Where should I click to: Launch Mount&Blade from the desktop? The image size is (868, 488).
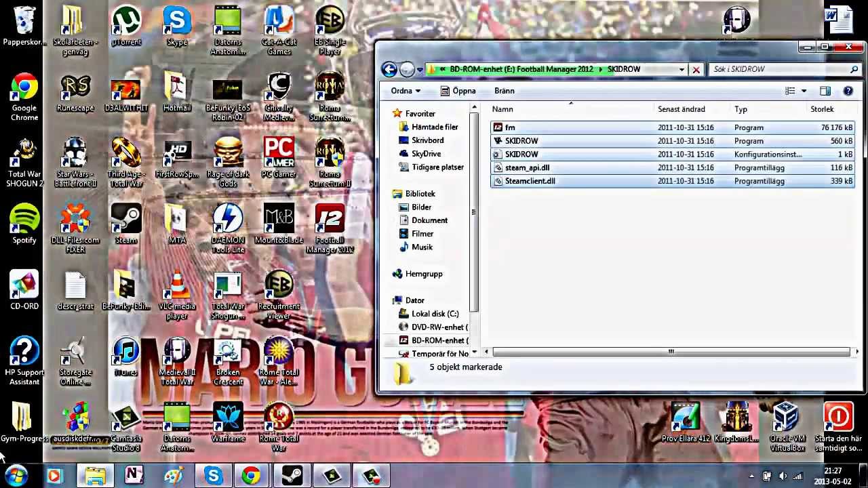tap(279, 224)
